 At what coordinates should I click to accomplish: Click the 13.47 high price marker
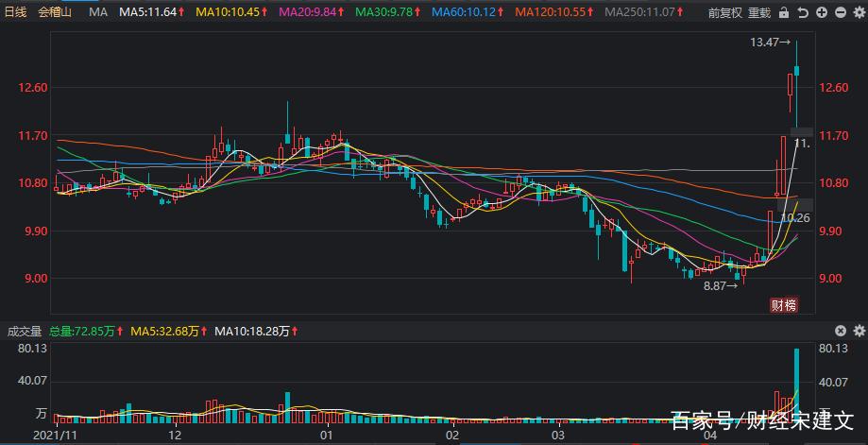[769, 43]
